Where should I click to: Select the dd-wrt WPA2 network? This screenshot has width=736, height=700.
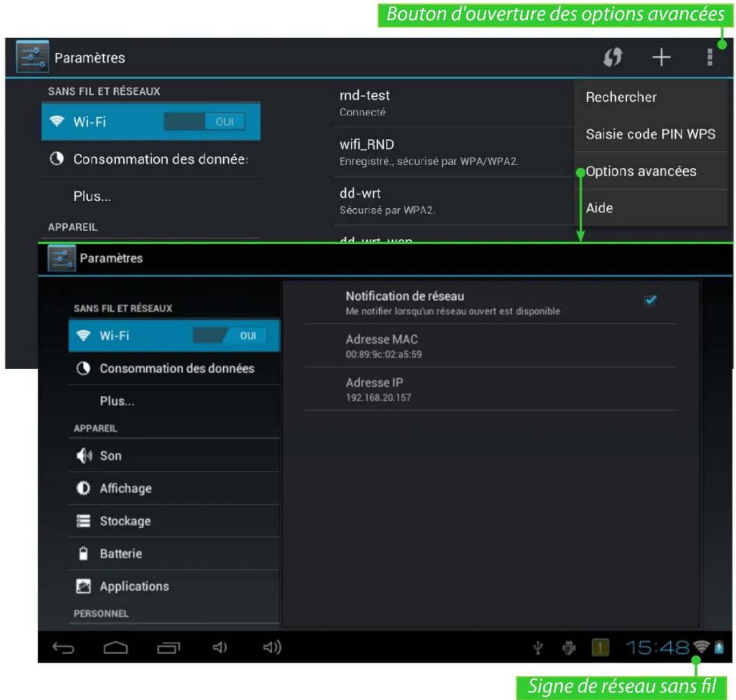(453, 201)
